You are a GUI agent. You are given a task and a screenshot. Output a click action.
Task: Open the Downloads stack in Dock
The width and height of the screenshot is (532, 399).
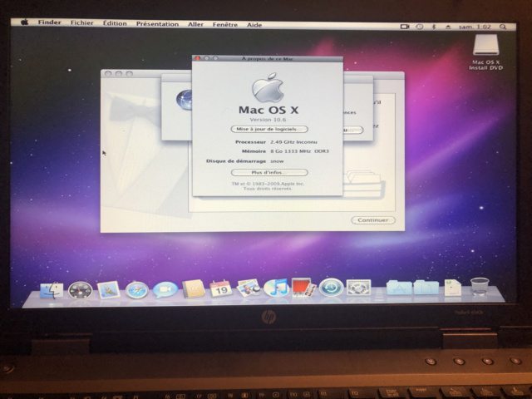tap(452, 288)
